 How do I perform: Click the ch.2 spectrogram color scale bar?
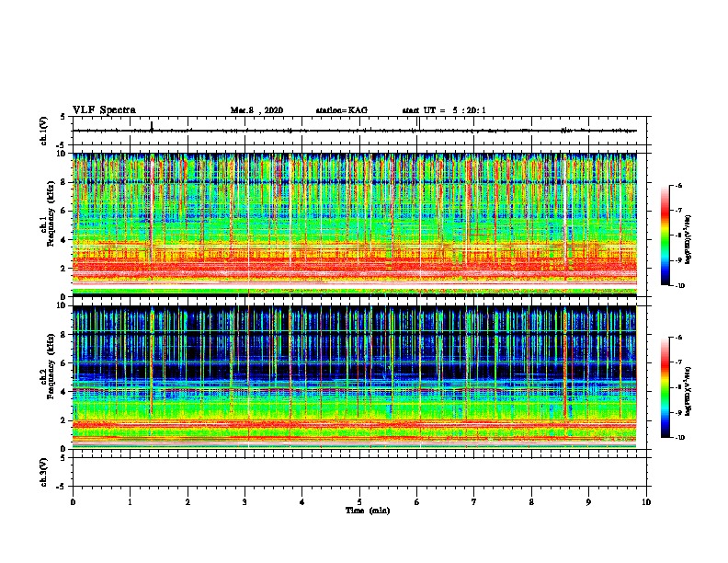[x=665, y=387]
